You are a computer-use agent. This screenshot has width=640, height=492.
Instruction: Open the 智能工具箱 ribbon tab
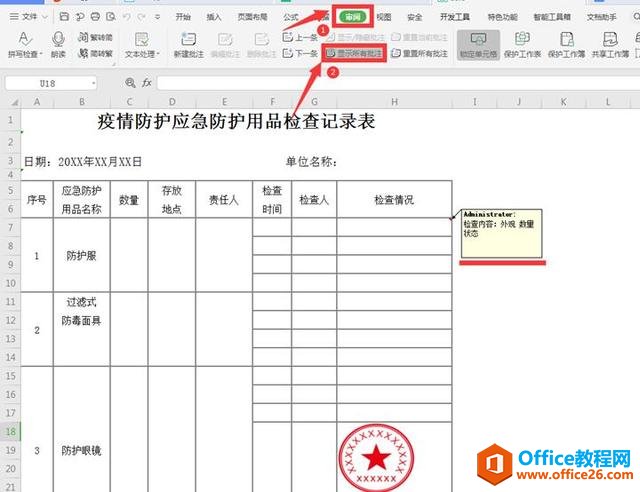point(552,17)
